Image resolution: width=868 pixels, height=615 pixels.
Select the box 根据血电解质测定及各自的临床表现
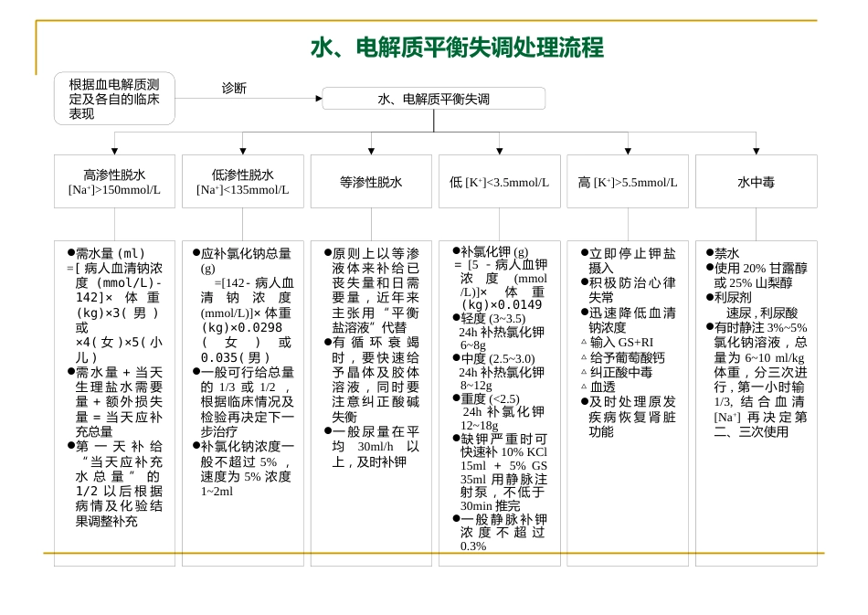point(114,99)
